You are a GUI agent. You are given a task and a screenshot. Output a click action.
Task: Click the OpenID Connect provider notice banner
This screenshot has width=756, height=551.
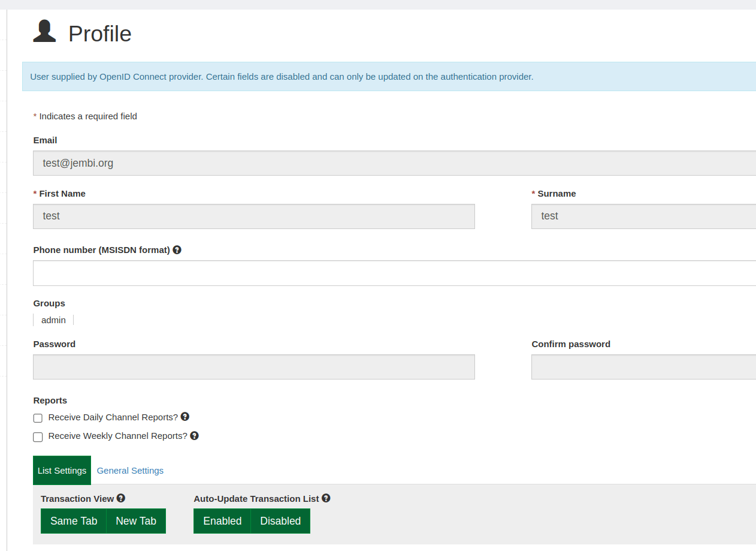[282, 76]
